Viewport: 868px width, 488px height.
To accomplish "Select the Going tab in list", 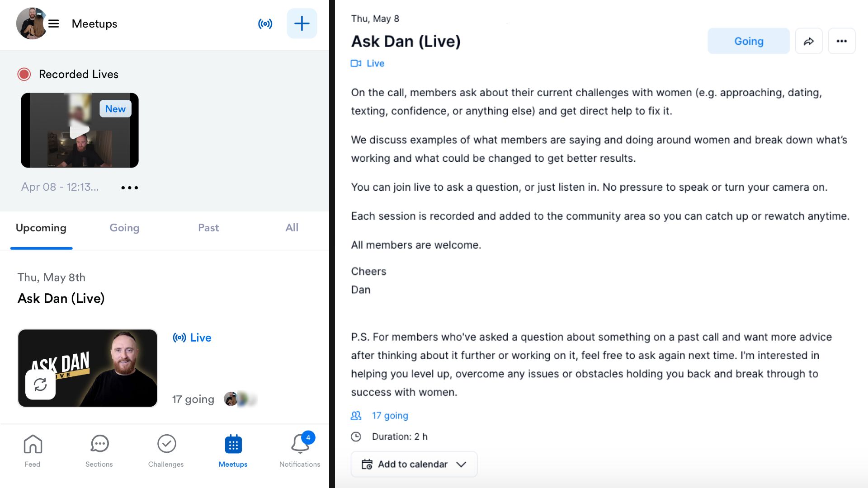I will click(x=124, y=228).
